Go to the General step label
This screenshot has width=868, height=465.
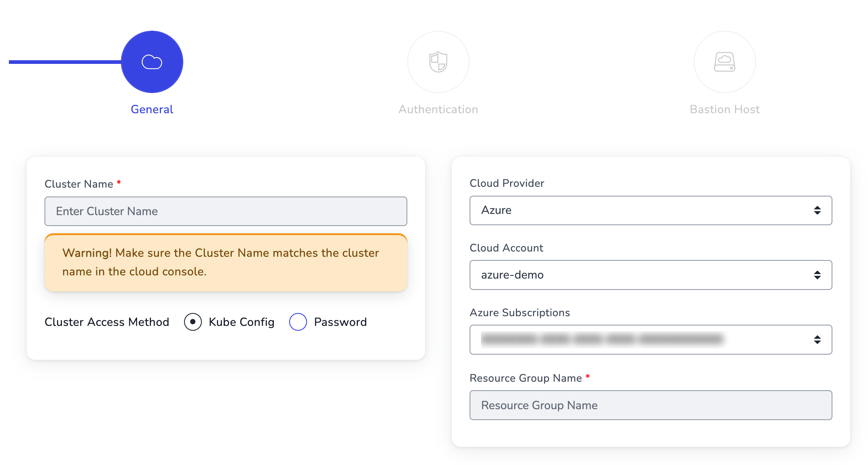pos(152,109)
